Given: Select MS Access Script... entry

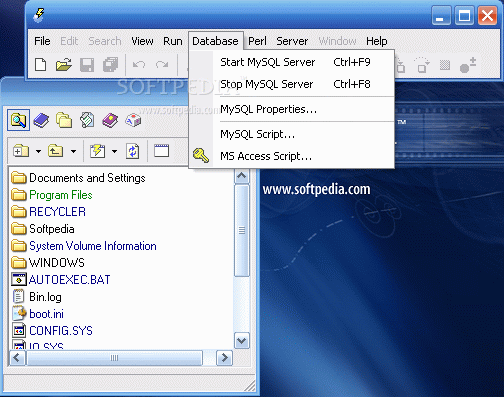Looking at the screenshot, I should (292, 156).
